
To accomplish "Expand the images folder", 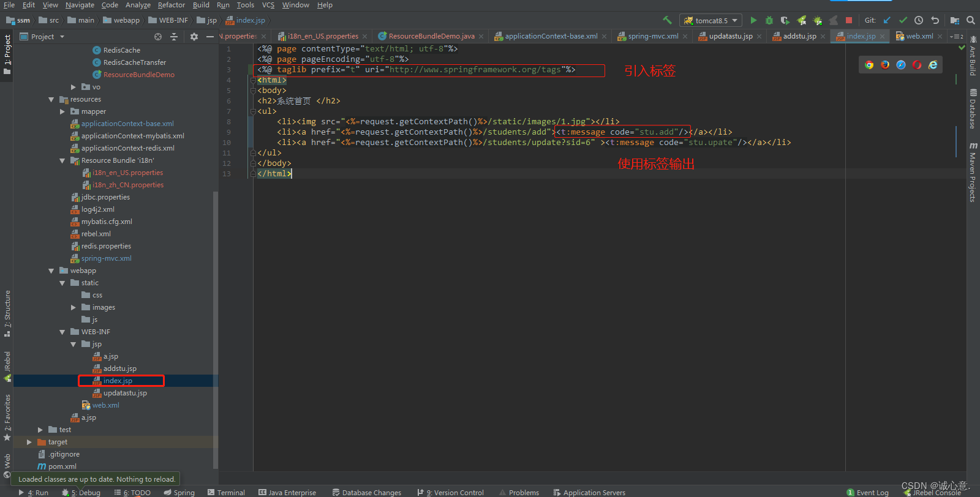I will point(73,307).
